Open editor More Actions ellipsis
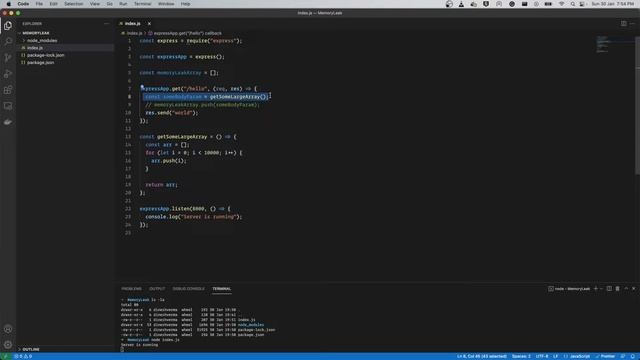640x360 pixels. tap(632, 24)
